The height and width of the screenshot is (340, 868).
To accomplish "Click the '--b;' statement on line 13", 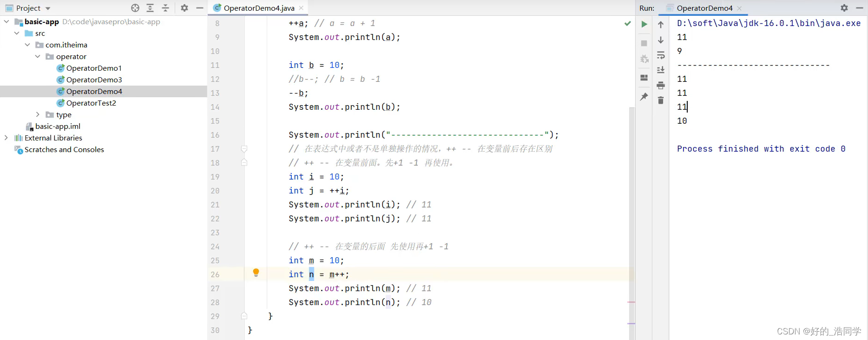I will (x=298, y=93).
